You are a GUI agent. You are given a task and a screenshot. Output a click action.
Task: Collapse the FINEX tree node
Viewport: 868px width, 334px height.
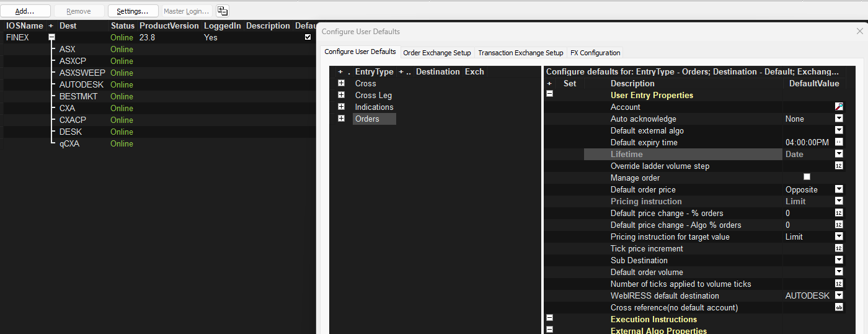(x=52, y=37)
